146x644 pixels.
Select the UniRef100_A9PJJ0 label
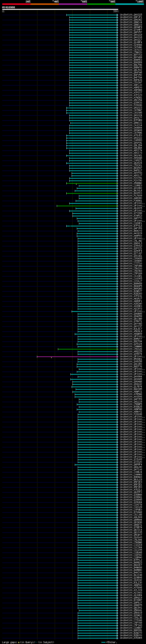click(131, 85)
